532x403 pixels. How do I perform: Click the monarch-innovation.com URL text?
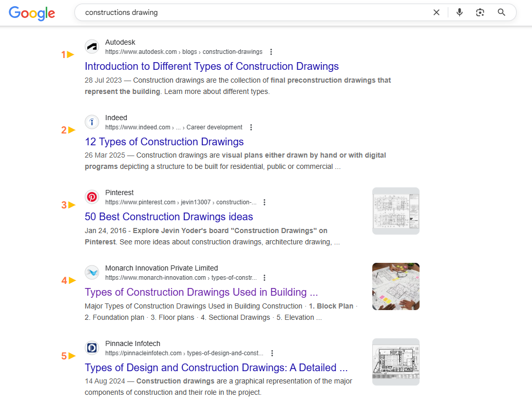coord(181,278)
